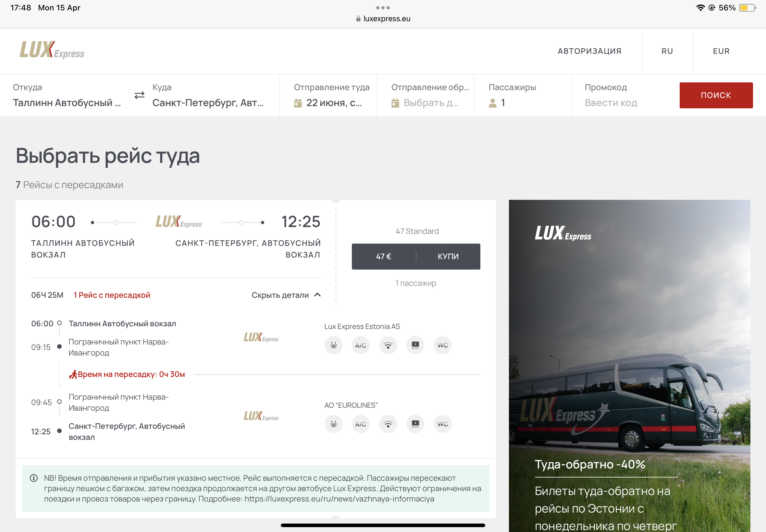The width and height of the screenshot is (766, 532).
Task: Tap the luxexpress.eu address bar
Action: coord(383,19)
